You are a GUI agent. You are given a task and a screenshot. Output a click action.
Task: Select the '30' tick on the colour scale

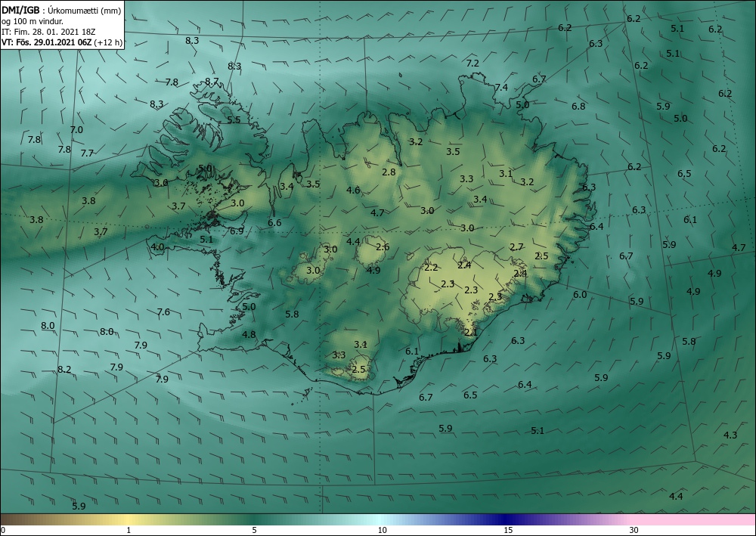(634, 530)
